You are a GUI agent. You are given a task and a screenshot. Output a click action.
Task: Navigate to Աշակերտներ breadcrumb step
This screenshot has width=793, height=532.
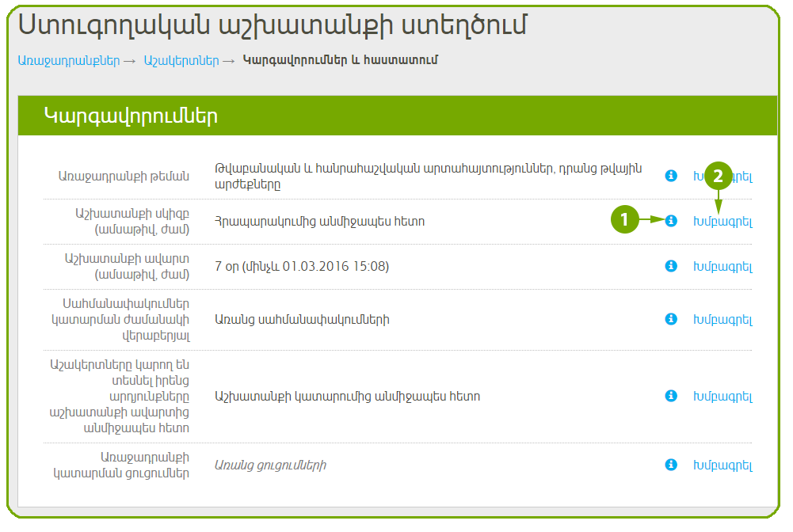pyautogui.click(x=181, y=61)
